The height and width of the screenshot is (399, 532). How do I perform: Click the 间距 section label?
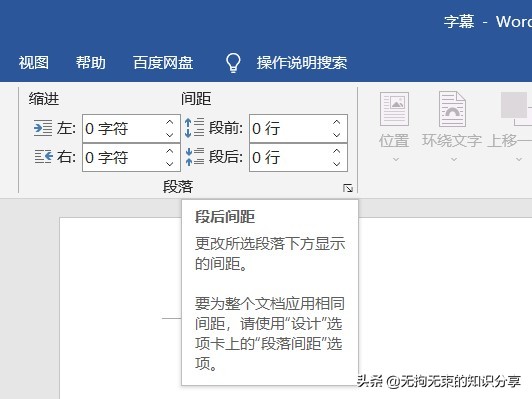click(196, 99)
